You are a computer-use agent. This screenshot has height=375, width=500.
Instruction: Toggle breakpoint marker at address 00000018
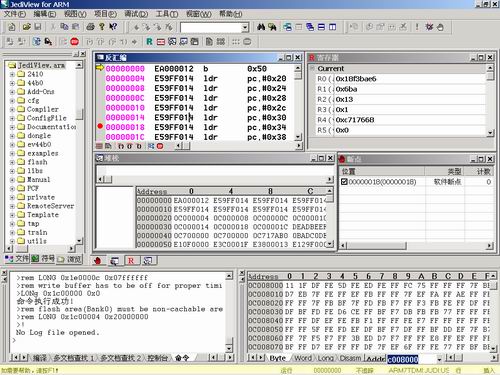100,126
